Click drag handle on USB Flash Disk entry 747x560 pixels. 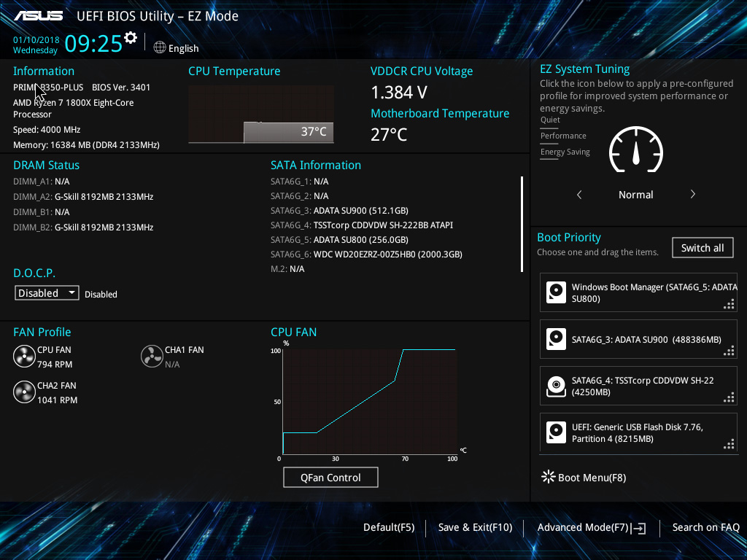pyautogui.click(x=729, y=445)
